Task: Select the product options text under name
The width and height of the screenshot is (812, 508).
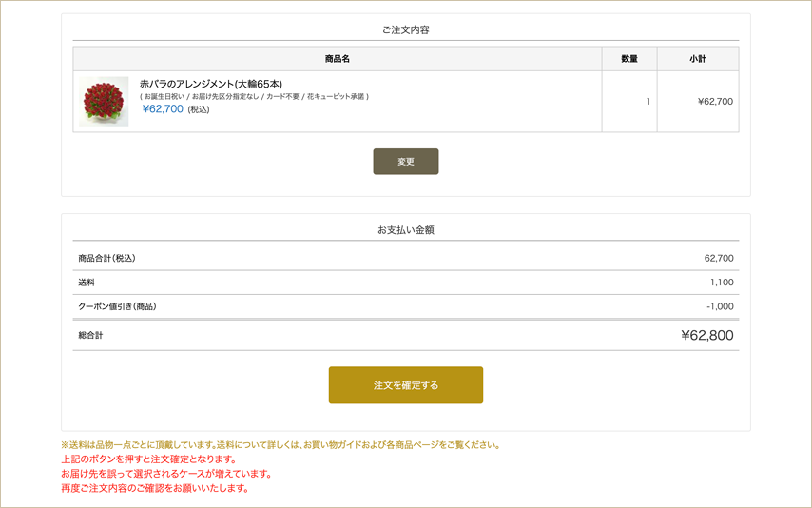Action: pos(254,96)
